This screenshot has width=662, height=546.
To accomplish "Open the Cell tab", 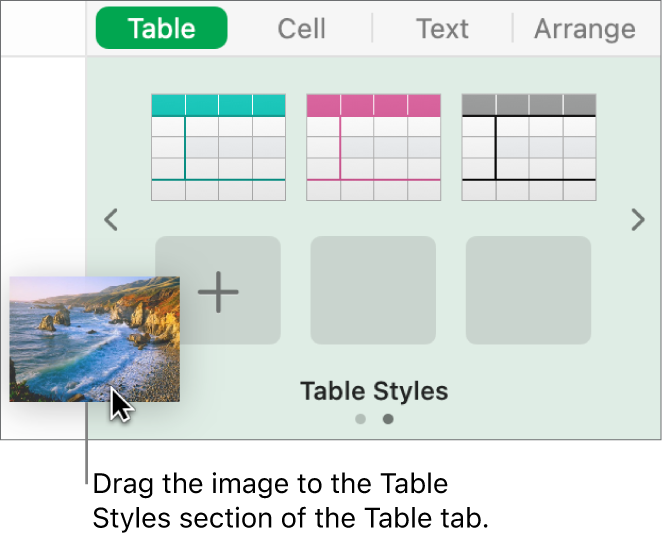I will pos(301,28).
